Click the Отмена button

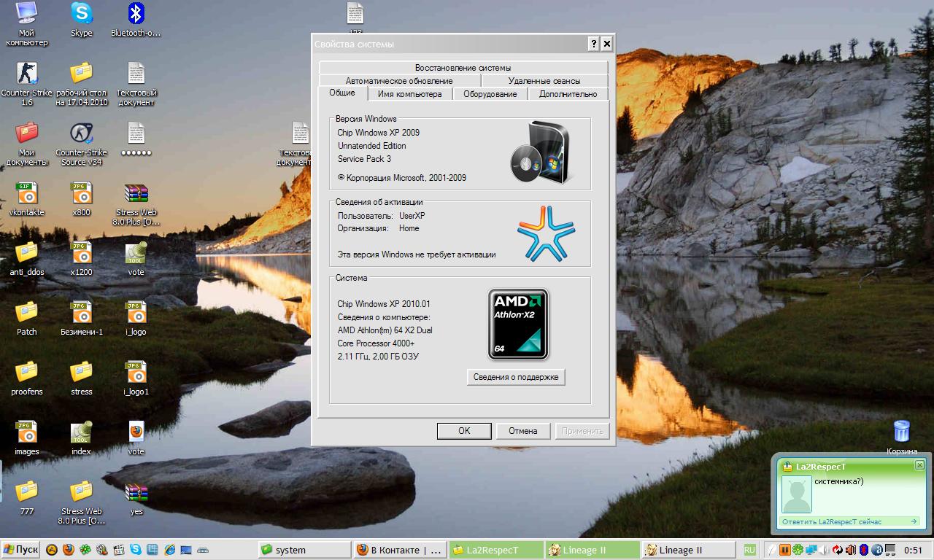pos(523,431)
